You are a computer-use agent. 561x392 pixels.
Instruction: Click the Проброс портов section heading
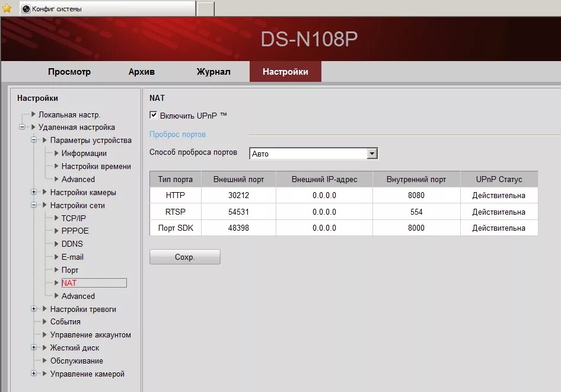coord(177,135)
